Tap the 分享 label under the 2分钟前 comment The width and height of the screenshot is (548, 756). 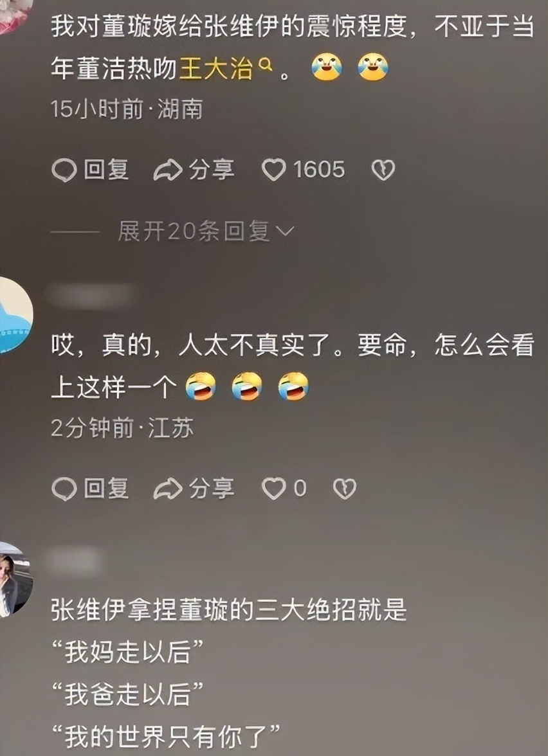[x=211, y=489]
